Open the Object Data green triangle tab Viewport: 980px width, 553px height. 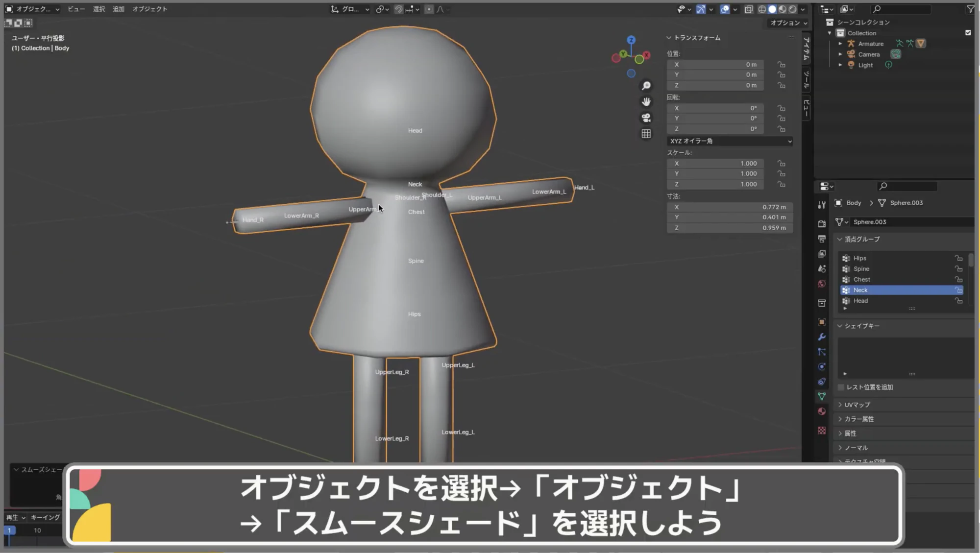(x=822, y=396)
